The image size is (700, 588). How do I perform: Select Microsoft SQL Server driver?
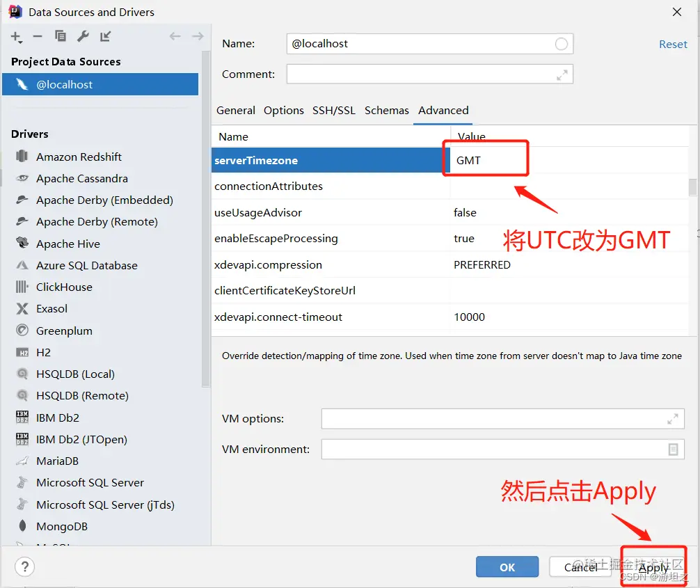click(x=90, y=483)
